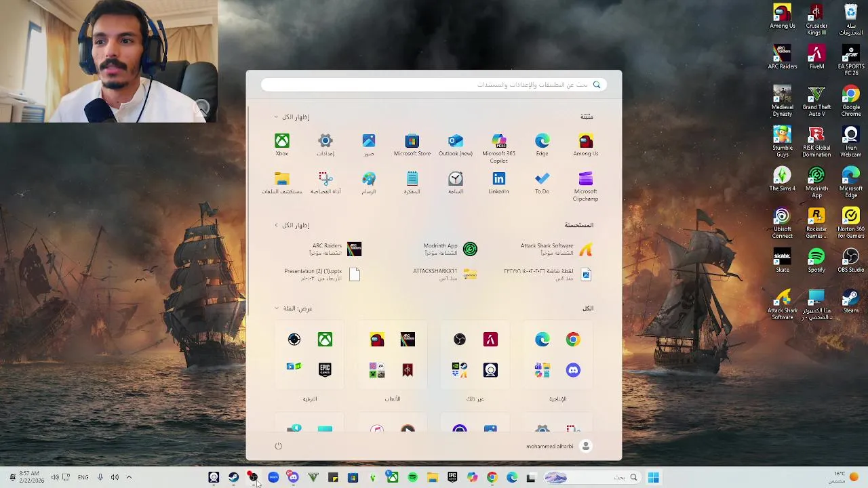
Task: Open the pinned Photos app
Action: coord(369,144)
